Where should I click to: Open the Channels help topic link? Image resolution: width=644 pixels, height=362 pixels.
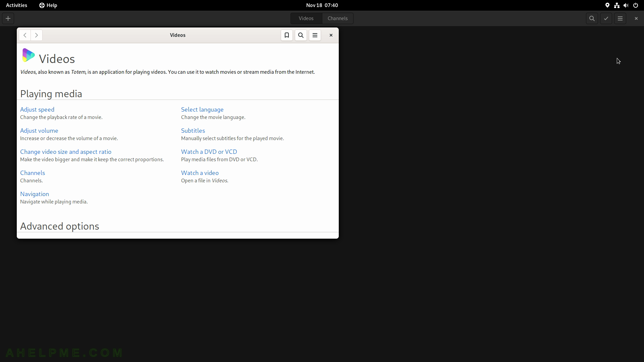tap(33, 173)
